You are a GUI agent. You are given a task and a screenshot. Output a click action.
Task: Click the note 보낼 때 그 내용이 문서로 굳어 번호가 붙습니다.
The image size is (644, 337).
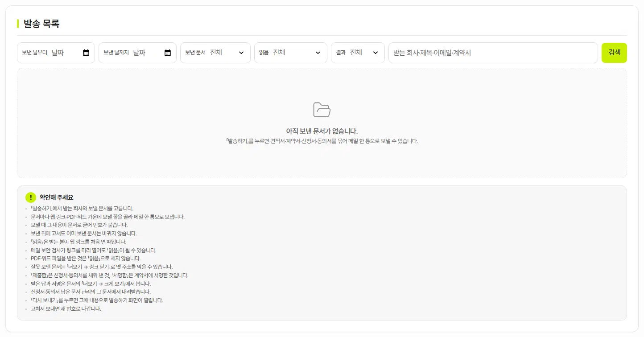(x=79, y=225)
